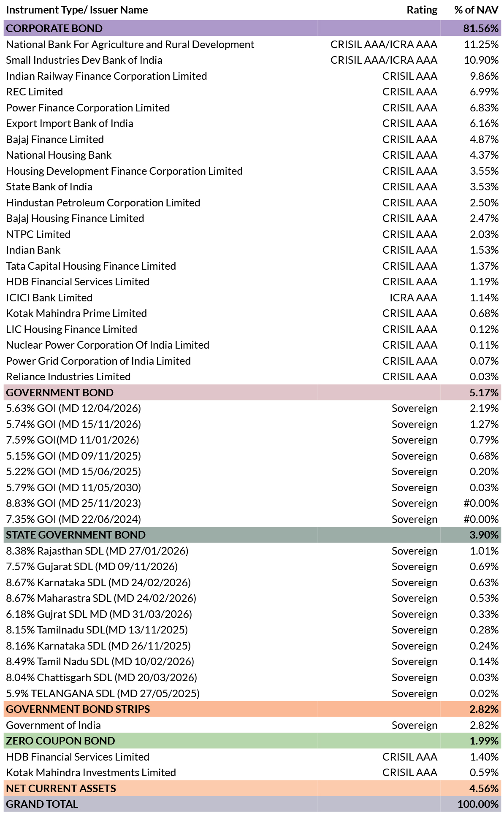
Task: Select the Government of India strips row
Action: (x=252, y=725)
